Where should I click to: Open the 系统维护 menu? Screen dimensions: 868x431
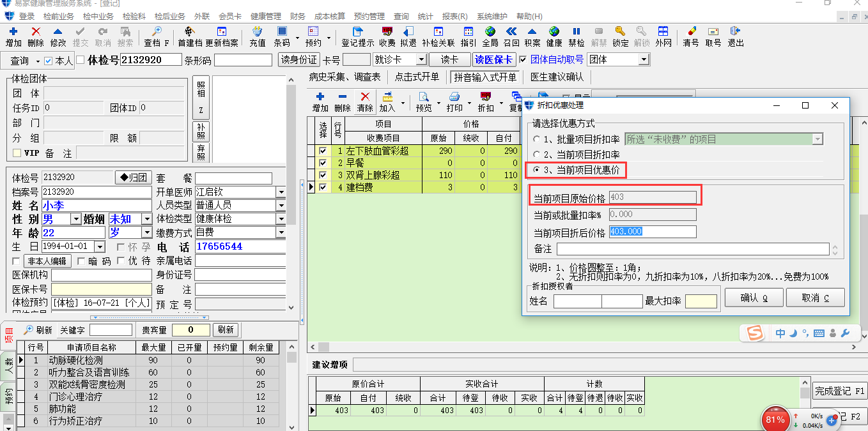(493, 16)
